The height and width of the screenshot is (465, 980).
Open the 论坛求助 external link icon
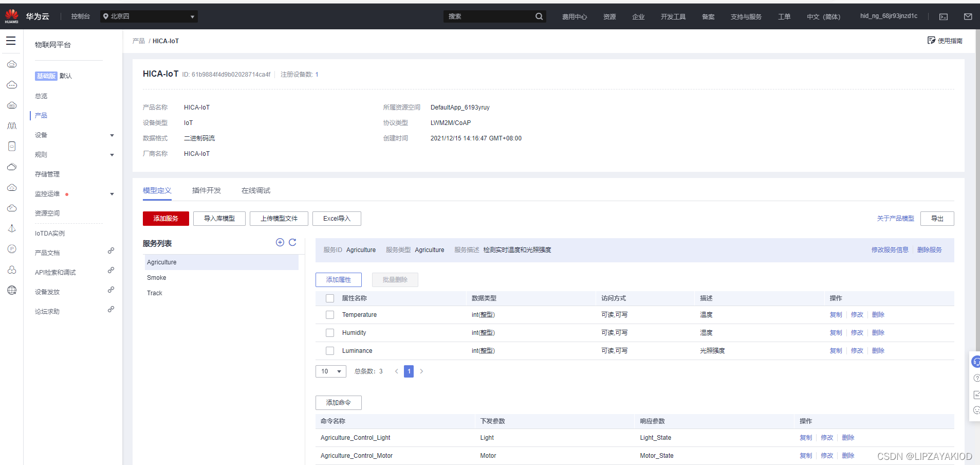110,310
